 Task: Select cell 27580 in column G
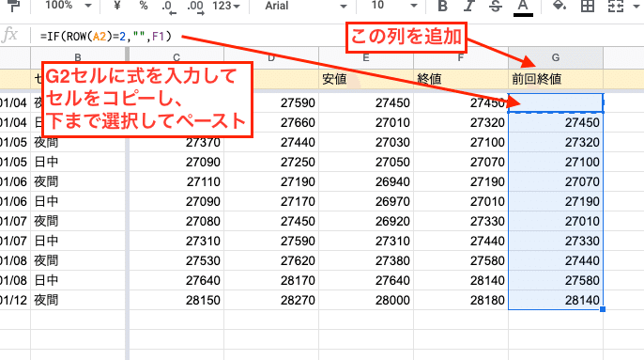pyautogui.click(x=556, y=281)
